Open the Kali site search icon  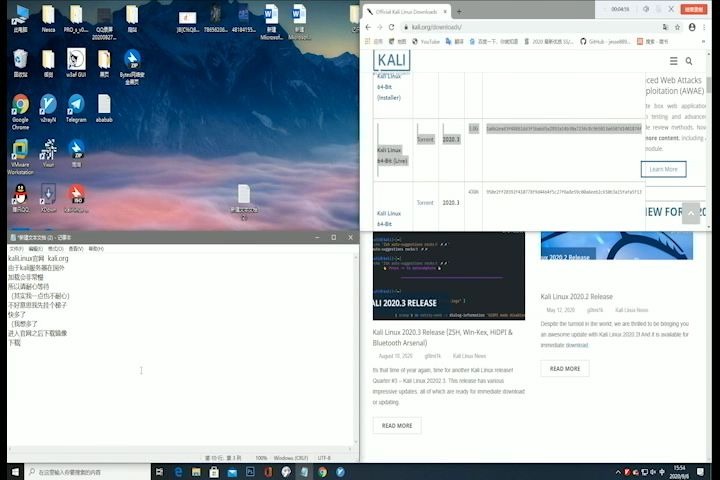[x=689, y=61]
